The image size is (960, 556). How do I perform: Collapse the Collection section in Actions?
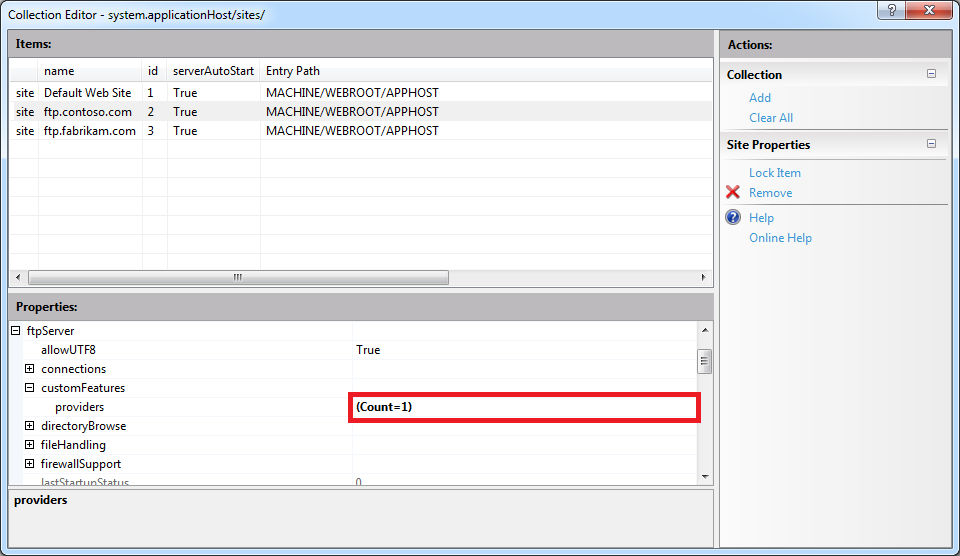click(x=932, y=74)
